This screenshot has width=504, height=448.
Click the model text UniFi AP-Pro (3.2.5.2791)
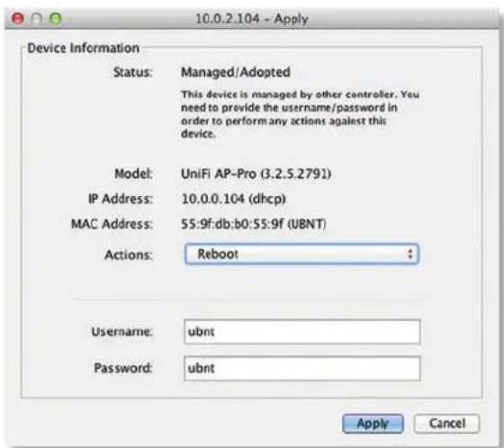[256, 174]
